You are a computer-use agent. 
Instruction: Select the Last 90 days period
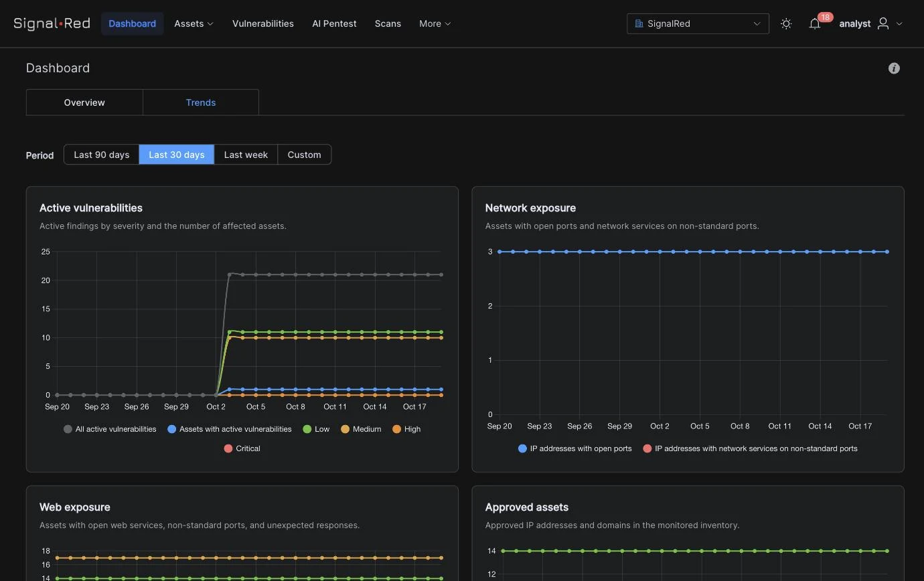click(x=101, y=155)
